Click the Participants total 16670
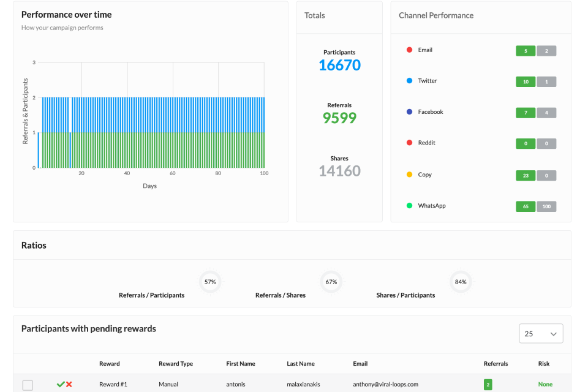This screenshot has width=588, height=392. coord(339,65)
